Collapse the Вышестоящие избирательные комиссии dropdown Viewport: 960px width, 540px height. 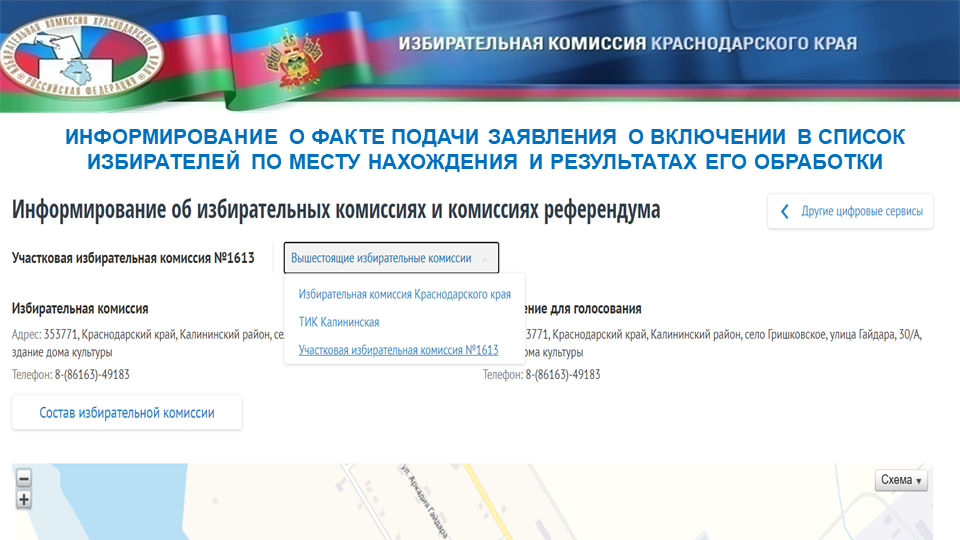click(x=391, y=258)
